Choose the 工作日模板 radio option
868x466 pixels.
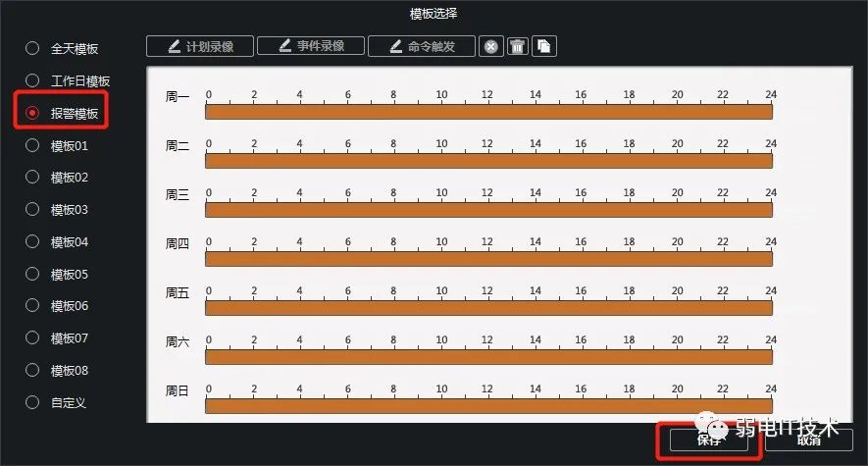[32, 80]
